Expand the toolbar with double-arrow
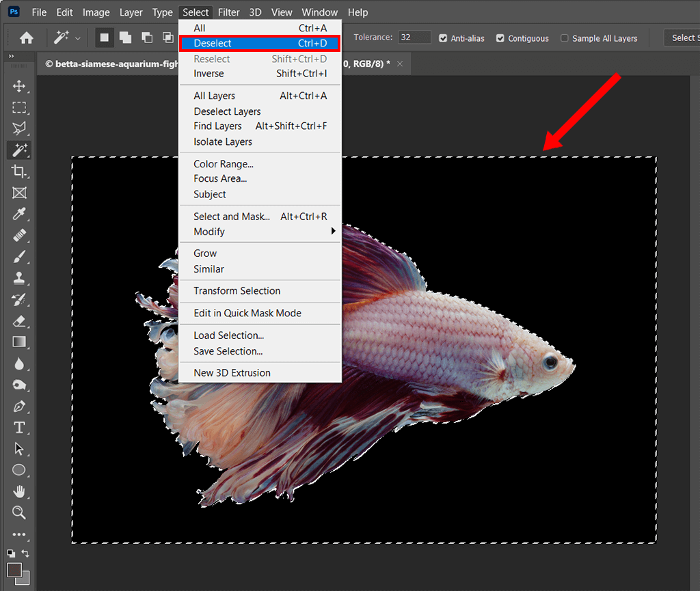The image size is (700, 591). tap(11, 56)
